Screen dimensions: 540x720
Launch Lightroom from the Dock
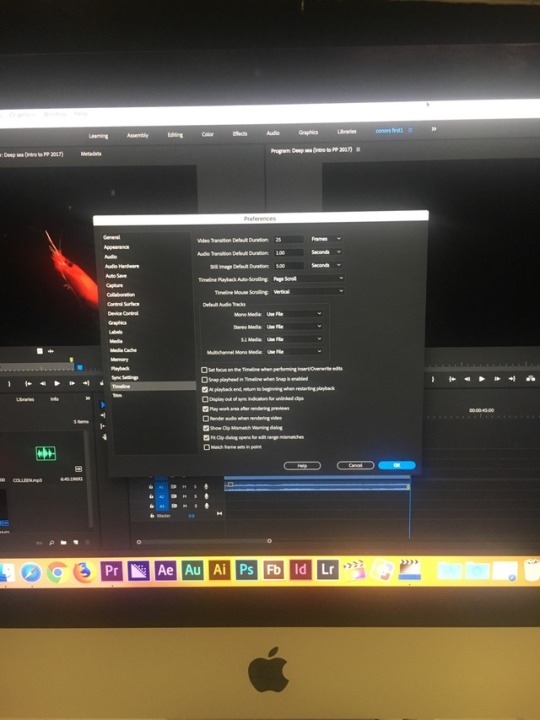point(327,570)
